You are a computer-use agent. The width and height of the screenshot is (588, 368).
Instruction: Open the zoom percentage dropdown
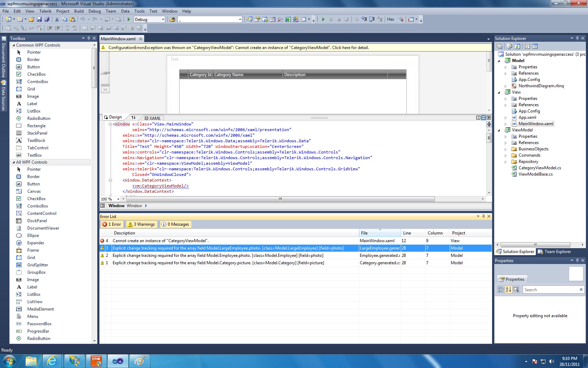tap(118, 199)
